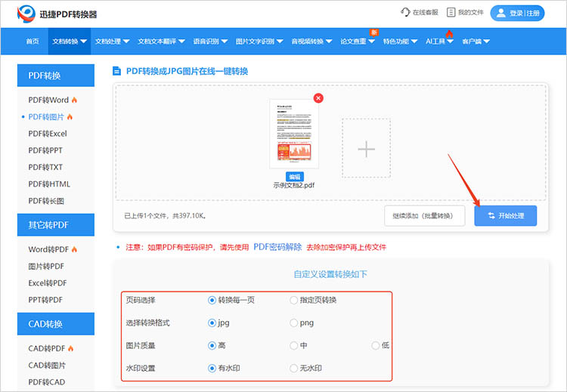Select 转换每一页 radio option
This screenshot has height=392, width=567.
pyautogui.click(x=212, y=300)
